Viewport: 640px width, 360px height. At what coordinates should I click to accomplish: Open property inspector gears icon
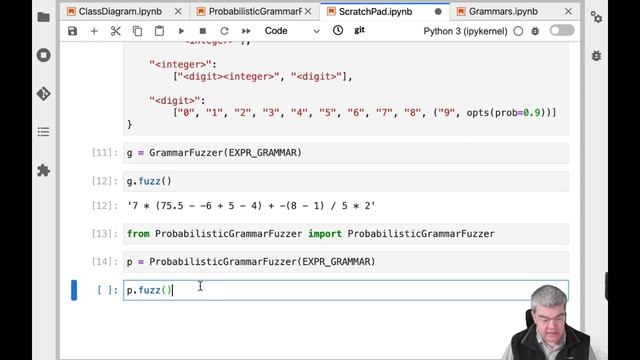pyautogui.click(x=596, y=17)
